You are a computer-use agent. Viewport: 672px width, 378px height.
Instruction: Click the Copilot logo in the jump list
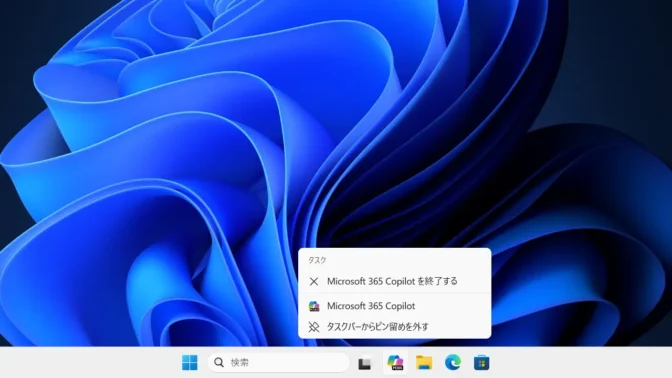tap(314, 306)
